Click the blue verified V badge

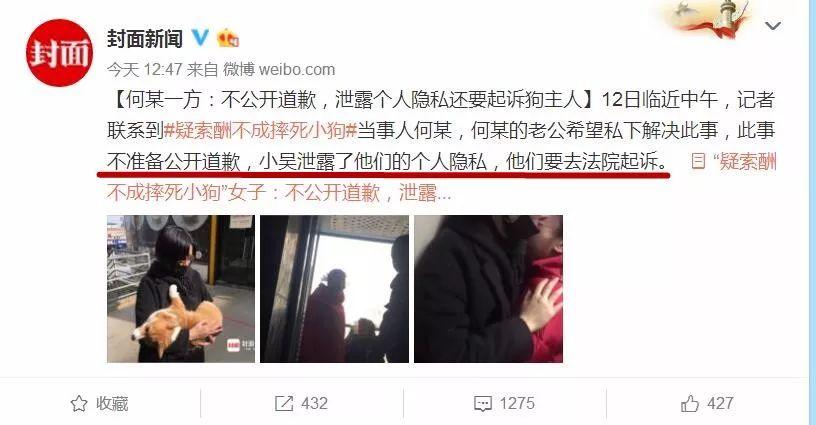point(200,38)
